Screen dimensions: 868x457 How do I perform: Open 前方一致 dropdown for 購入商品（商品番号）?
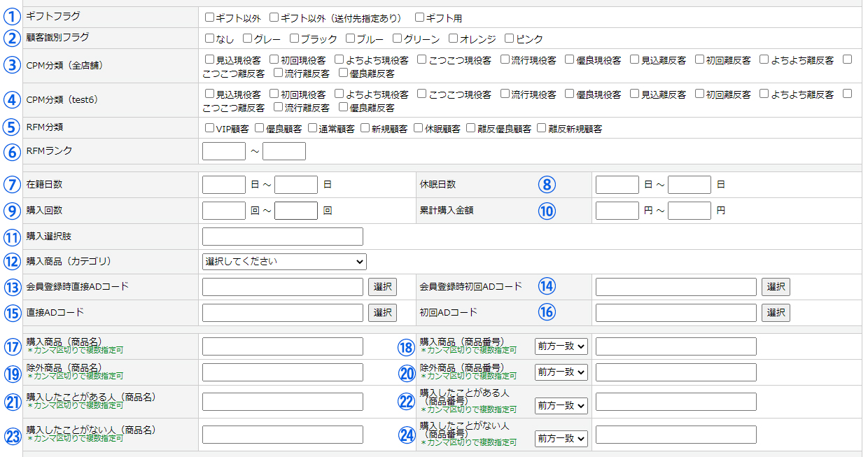coord(561,346)
